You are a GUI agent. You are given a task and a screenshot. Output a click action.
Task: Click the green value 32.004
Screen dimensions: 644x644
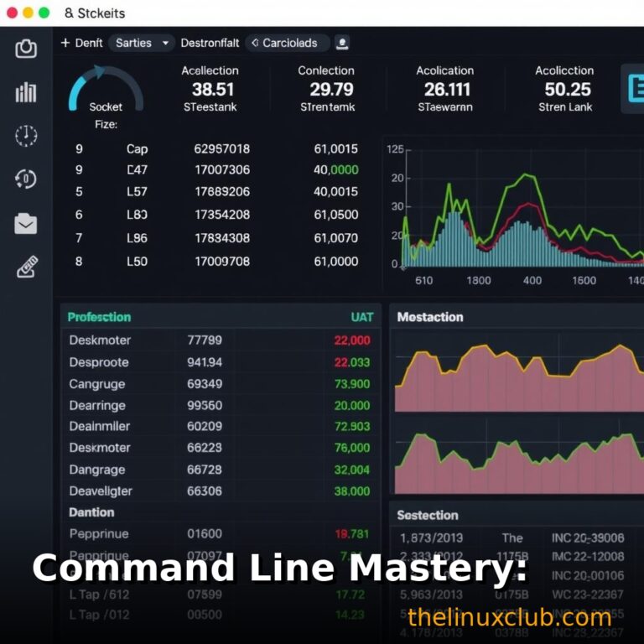tap(352, 470)
